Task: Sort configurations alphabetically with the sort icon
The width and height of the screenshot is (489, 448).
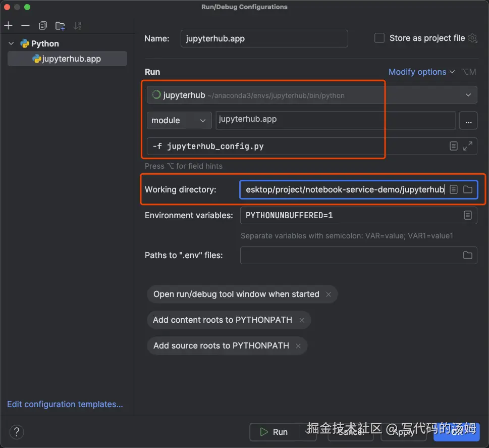Action: click(77, 25)
